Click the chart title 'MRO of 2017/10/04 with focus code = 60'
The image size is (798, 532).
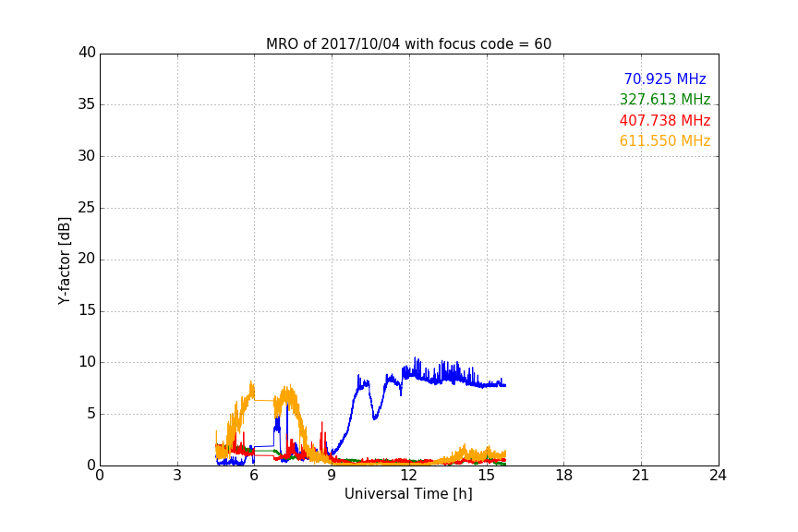[x=408, y=44]
